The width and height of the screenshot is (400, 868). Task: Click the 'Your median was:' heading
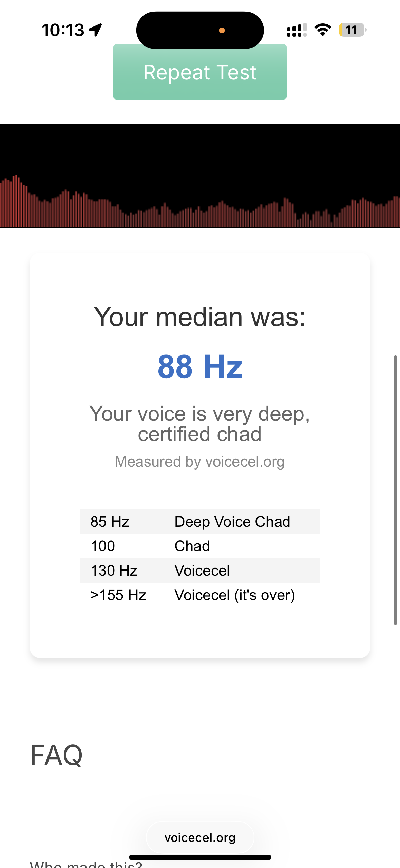200,317
